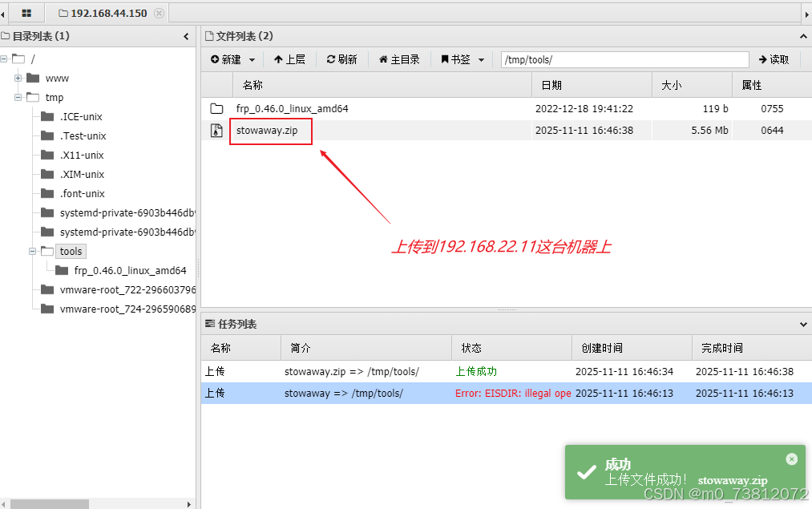Refresh the file list with 刷新
Viewport: 812px width, 509px height.
[341, 59]
